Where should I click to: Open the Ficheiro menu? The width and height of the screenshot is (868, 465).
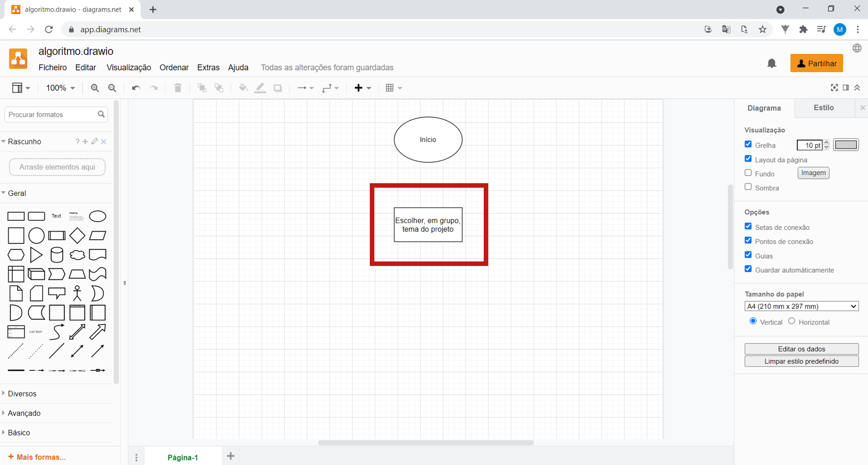tap(52, 67)
